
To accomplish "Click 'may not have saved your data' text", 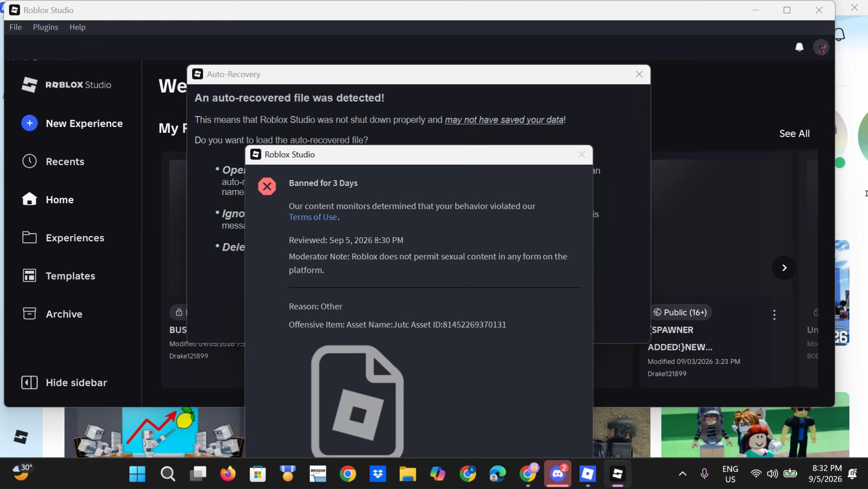I will 504,120.
